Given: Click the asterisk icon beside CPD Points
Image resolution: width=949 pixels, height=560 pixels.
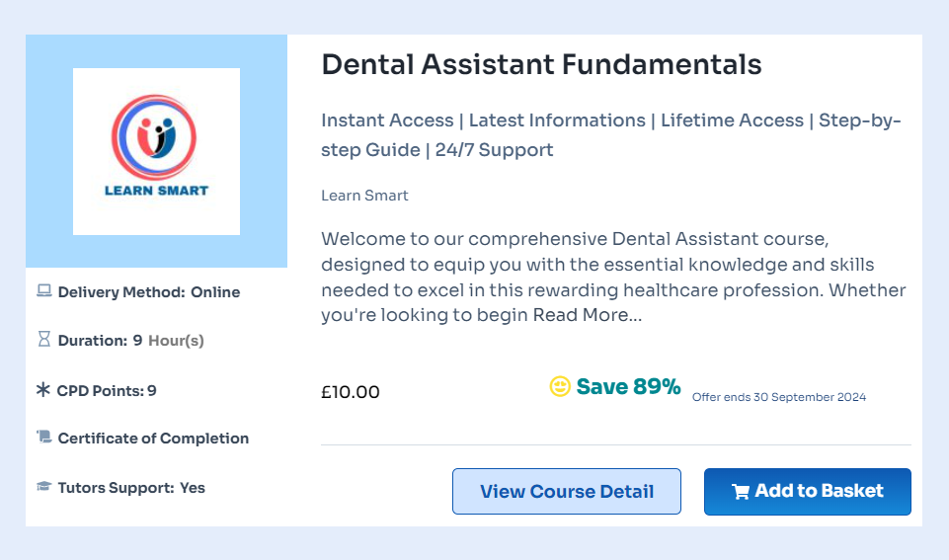Looking at the screenshot, I should (x=43, y=390).
